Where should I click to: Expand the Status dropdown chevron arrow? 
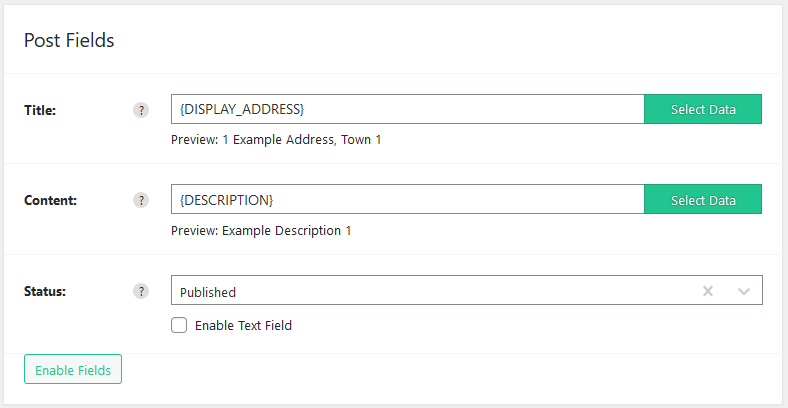pyautogui.click(x=744, y=291)
